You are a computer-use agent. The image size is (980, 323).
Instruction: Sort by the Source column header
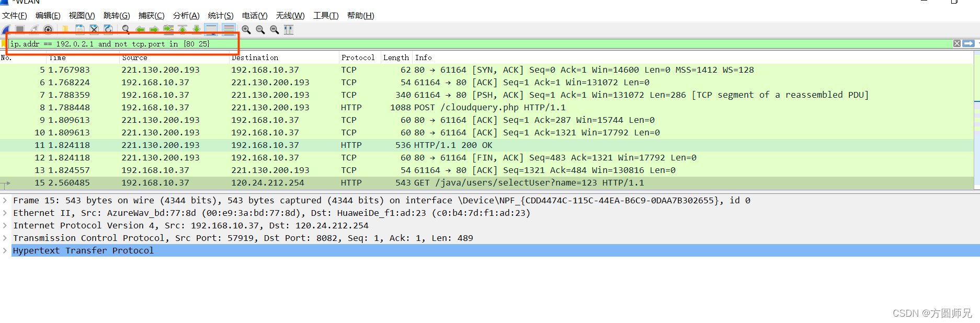pos(175,57)
